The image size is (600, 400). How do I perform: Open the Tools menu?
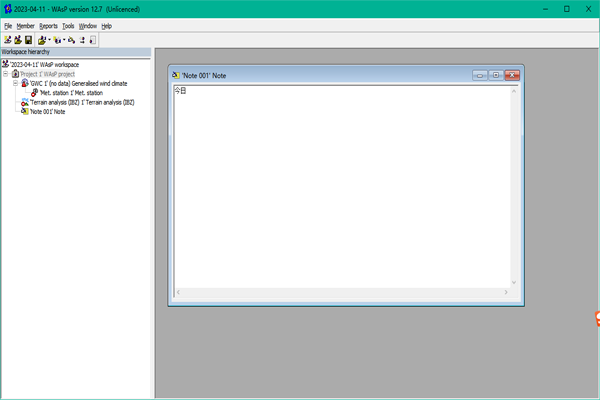click(68, 26)
